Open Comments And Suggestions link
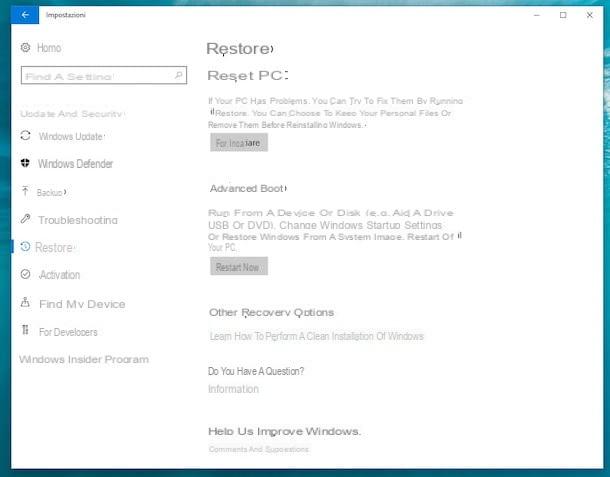The image size is (610, 477). [259, 449]
